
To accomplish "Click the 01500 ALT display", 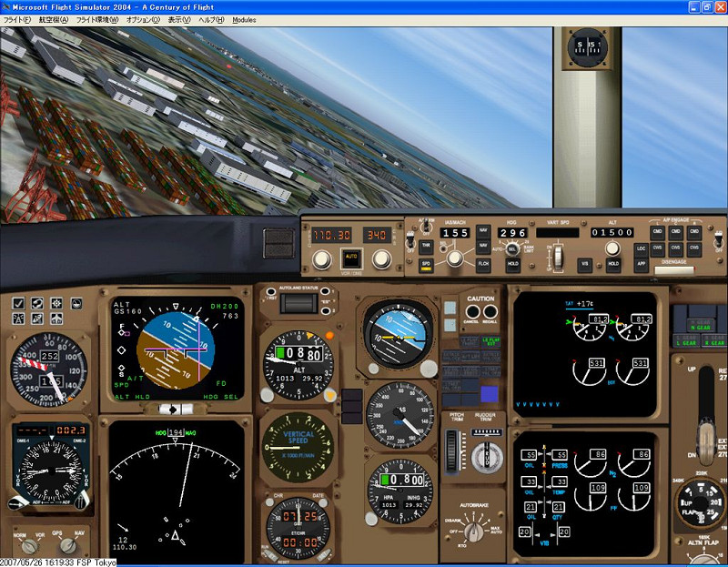I will click(x=612, y=232).
